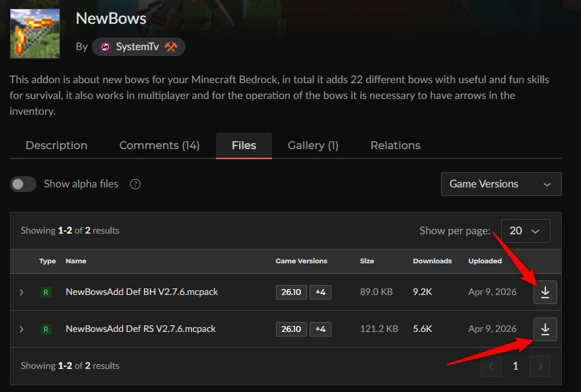The height and width of the screenshot is (392, 581).
Task: Click top Showing 1-2 of 2 results text
Action: click(x=70, y=230)
